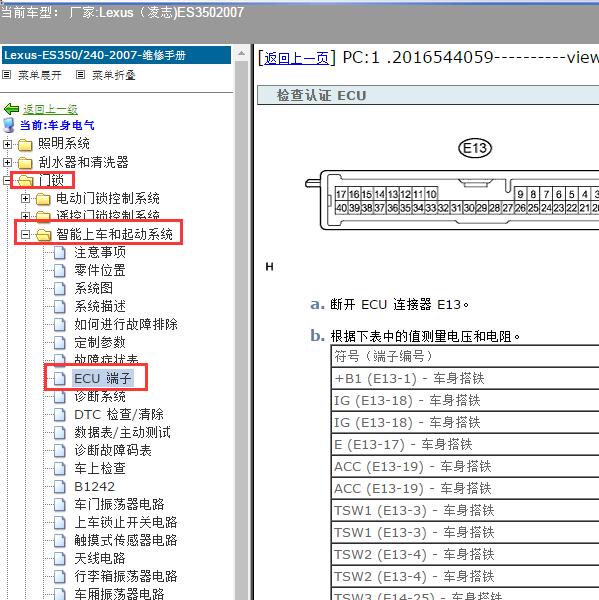This screenshot has height=600, width=599.
Task: Click the DTC 检查/清除 page icon
Action: [x=59, y=414]
